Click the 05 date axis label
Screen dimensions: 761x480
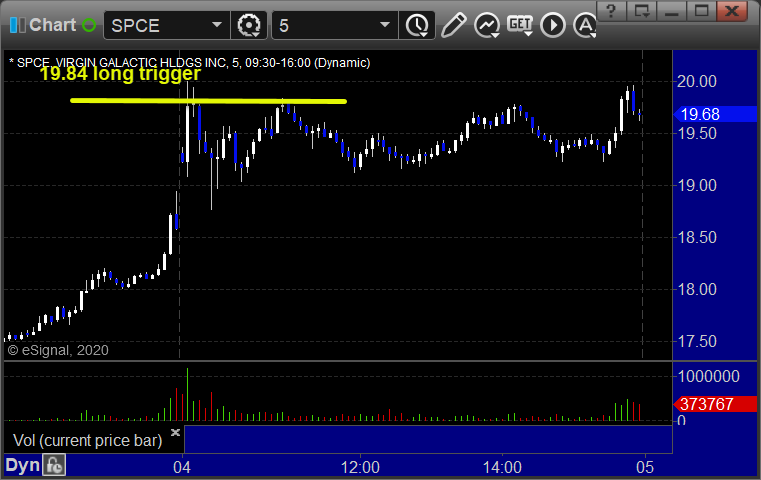pos(645,467)
